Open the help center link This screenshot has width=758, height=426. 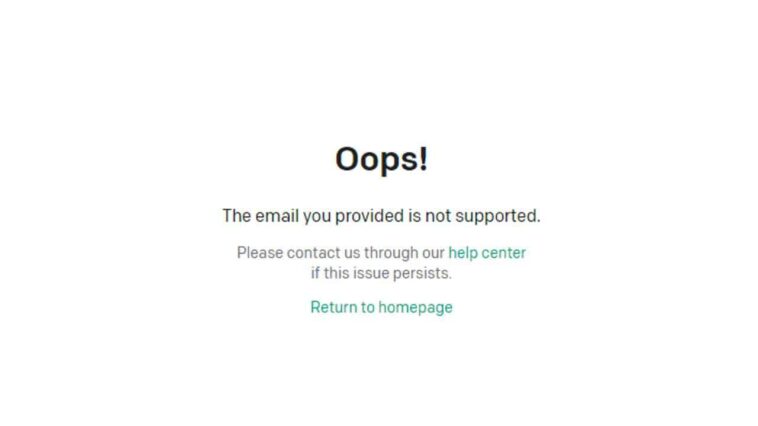point(487,252)
